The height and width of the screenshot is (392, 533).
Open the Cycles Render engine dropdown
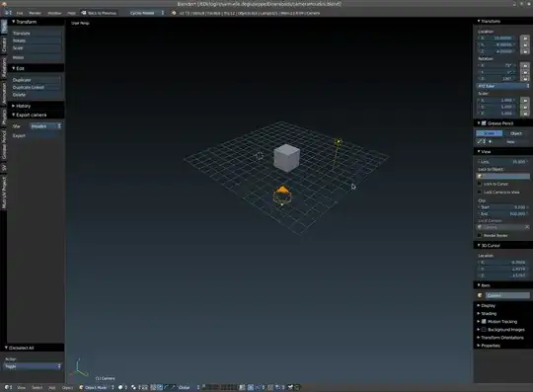tap(147, 13)
